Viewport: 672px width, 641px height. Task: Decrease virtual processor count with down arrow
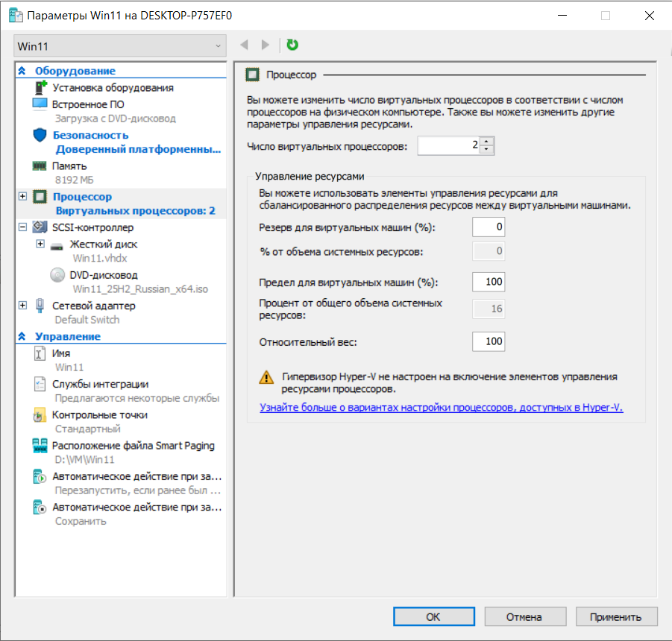(x=486, y=149)
